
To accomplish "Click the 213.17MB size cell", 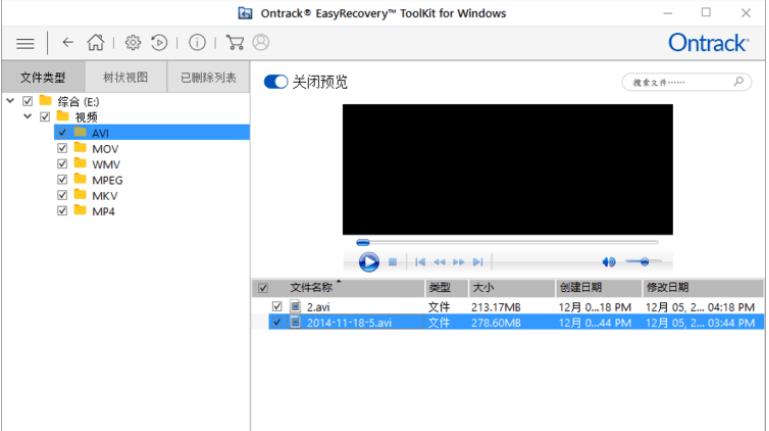I will pyautogui.click(x=496, y=307).
